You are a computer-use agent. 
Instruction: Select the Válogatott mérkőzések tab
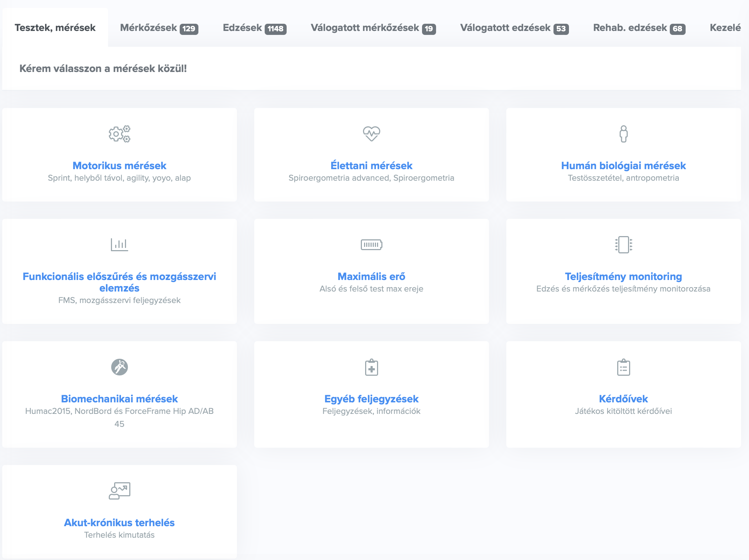click(x=373, y=28)
